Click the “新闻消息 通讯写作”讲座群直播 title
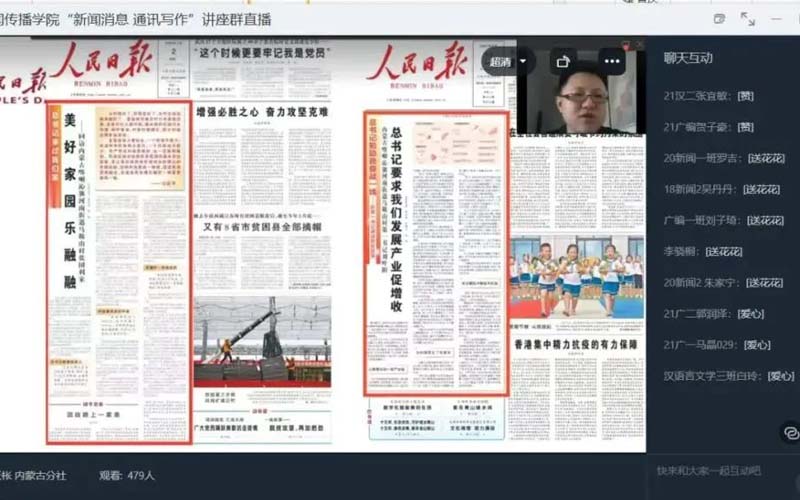This screenshot has height=500, width=800. point(171,20)
